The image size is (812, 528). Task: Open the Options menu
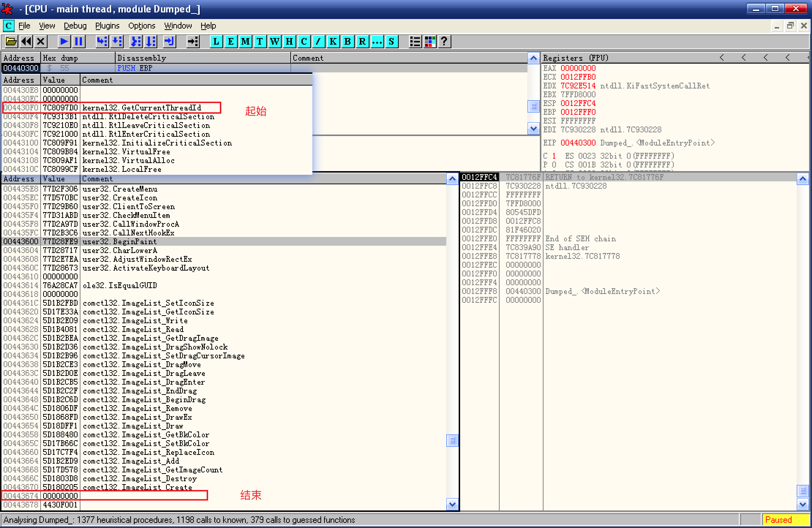[x=142, y=26]
